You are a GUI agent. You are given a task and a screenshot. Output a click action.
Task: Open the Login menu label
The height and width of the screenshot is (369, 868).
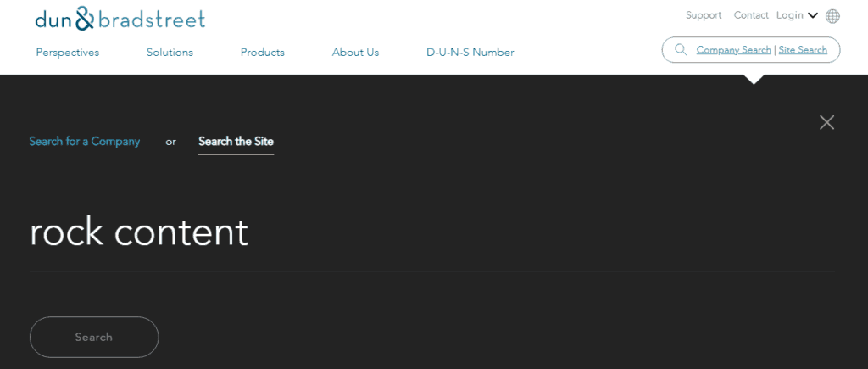(x=789, y=15)
